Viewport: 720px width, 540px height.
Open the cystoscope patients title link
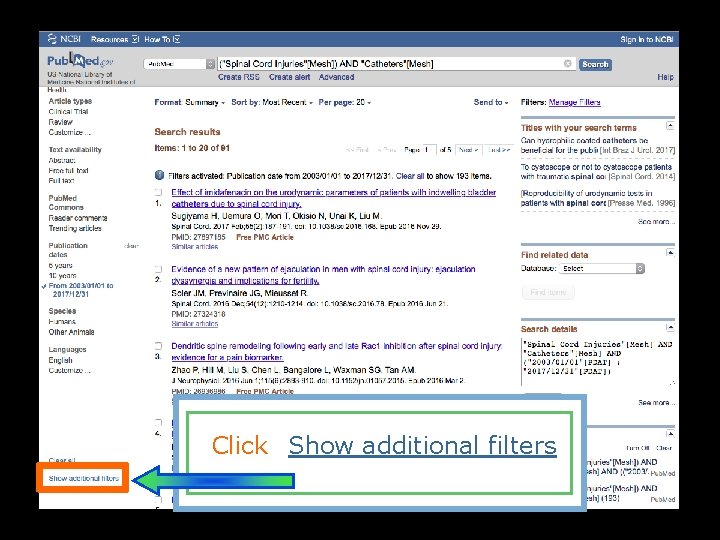(x=596, y=171)
